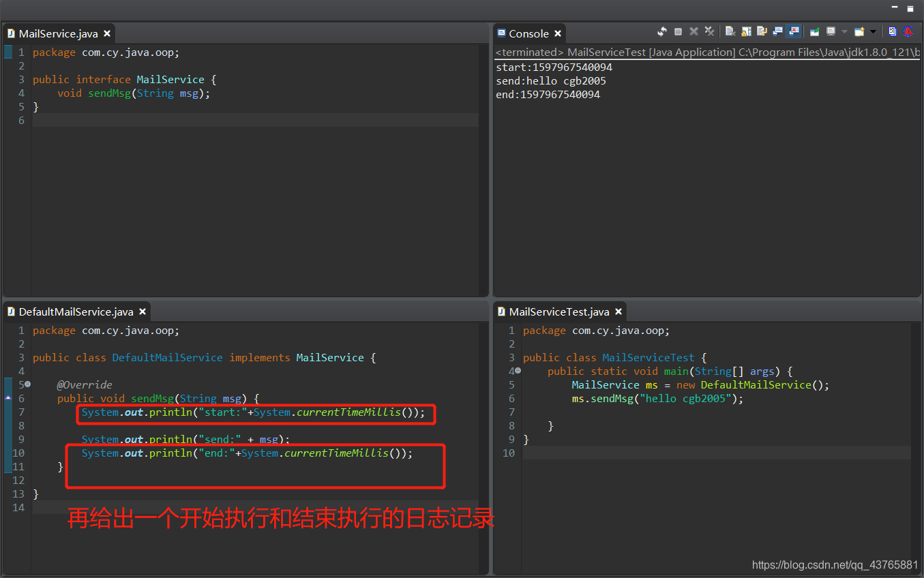Viewport: 924px width, 578px height.
Task: Click blue document icon at Console toolbar end
Action: coord(893,31)
